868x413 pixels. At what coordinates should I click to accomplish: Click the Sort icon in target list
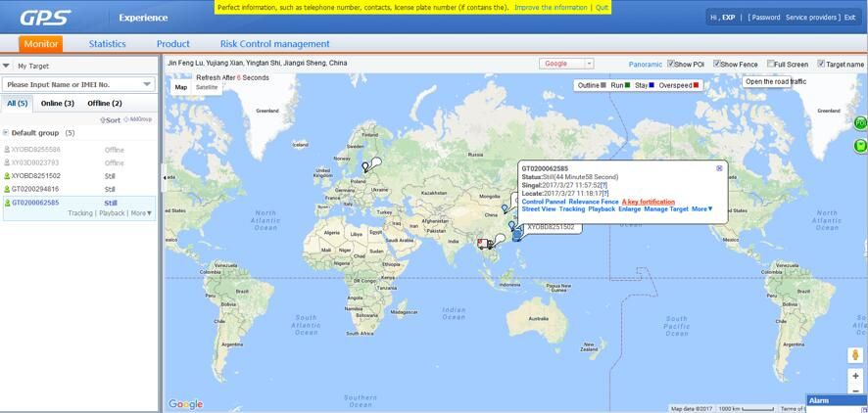pos(103,120)
